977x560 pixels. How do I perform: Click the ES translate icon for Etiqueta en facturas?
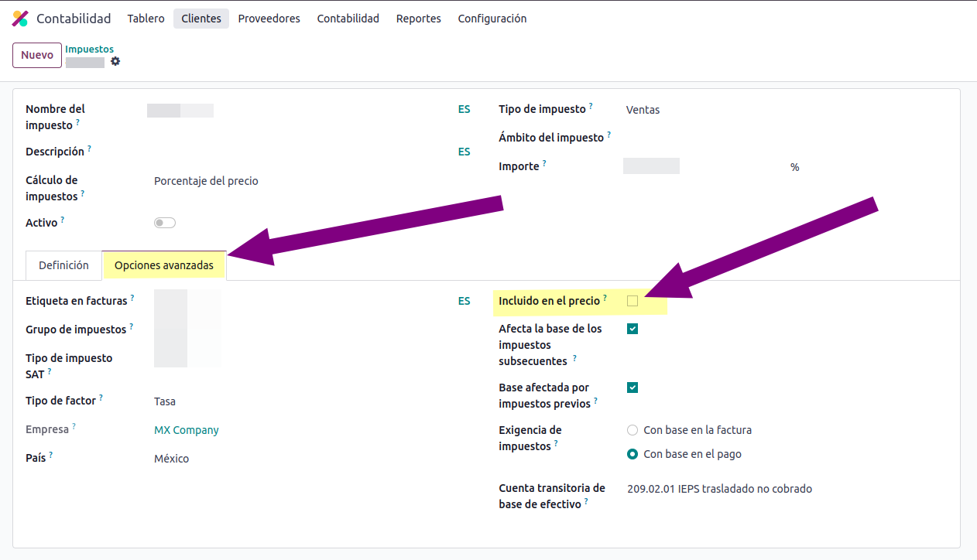click(x=464, y=301)
